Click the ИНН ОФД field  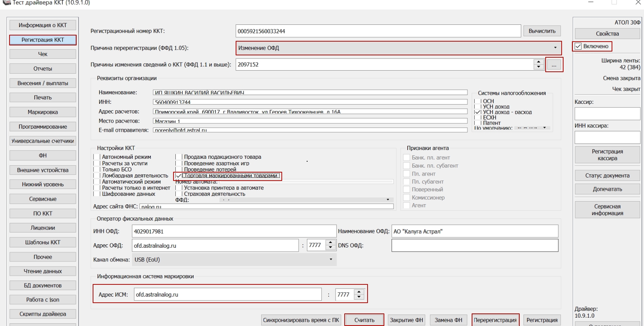pos(234,231)
